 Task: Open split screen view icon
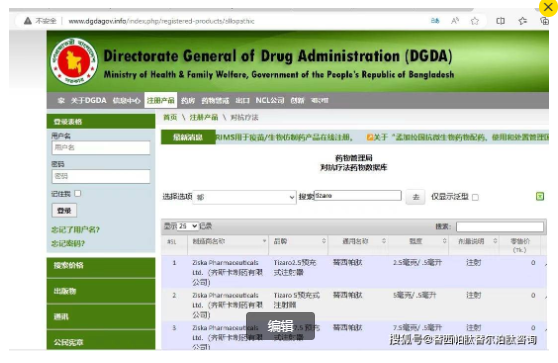tap(500, 21)
